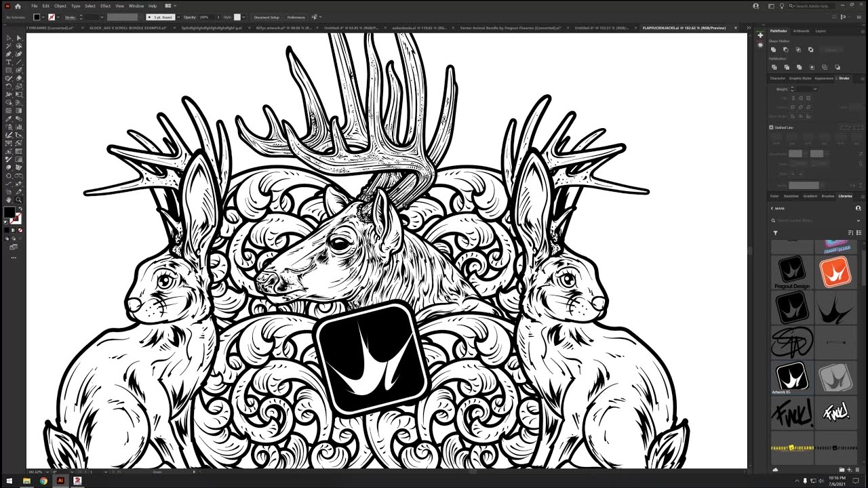This screenshot has height=488, width=868.
Task: Select the Artwork 65 library item
Action: [791, 376]
